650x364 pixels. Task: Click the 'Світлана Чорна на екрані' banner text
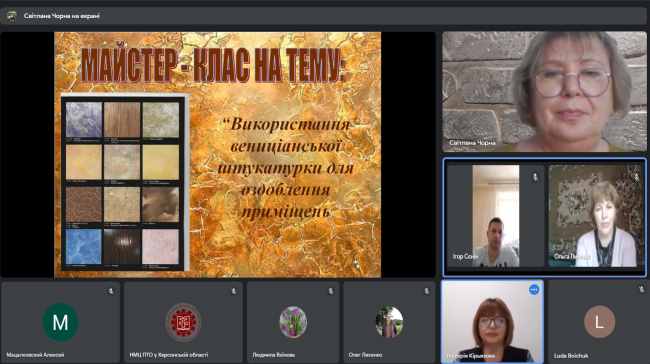[62, 16]
